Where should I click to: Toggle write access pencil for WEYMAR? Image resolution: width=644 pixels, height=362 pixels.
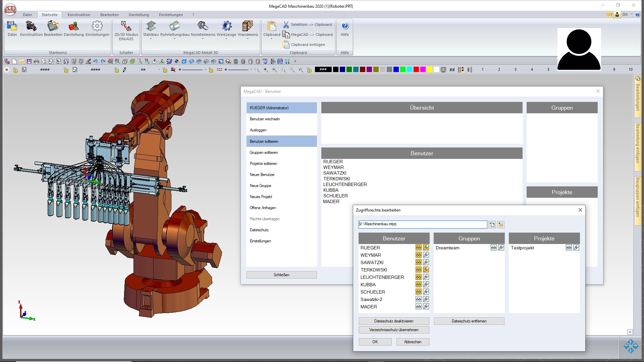[426, 255]
